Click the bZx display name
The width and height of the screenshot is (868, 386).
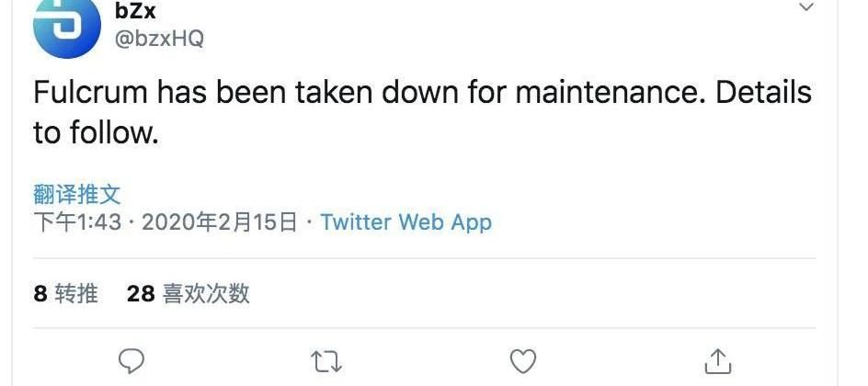[136, 11]
